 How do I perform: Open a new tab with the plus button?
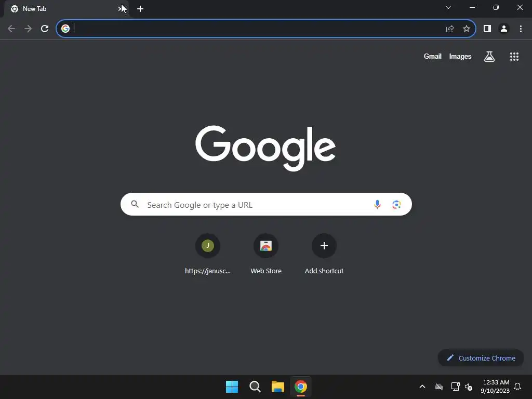[x=140, y=9]
